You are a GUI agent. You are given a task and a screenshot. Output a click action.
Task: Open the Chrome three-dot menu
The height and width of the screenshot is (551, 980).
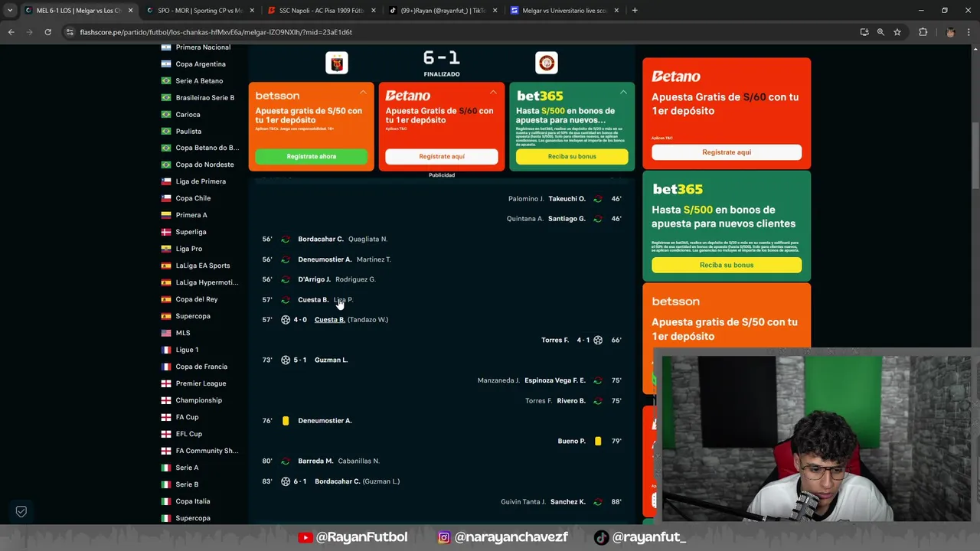point(969,32)
